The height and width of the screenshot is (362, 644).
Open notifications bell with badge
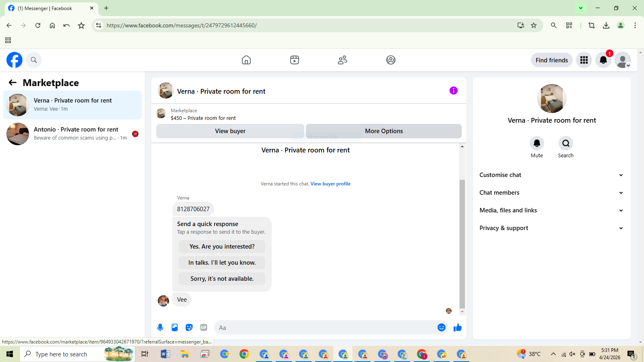(603, 60)
